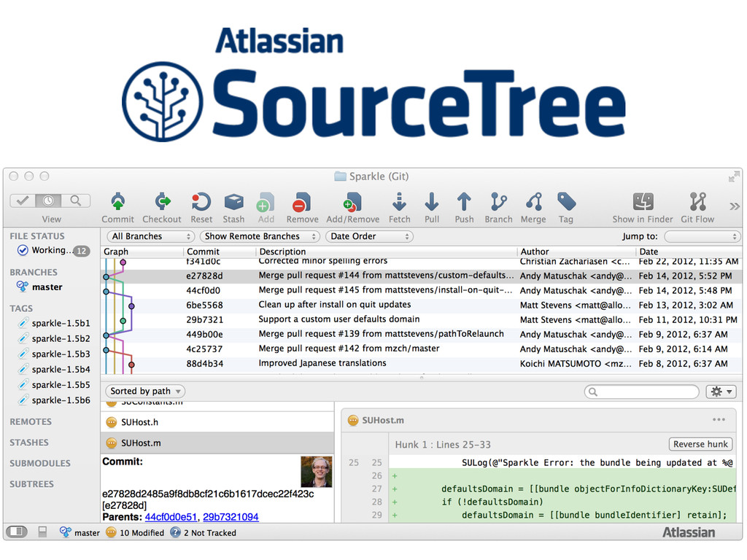The width and height of the screenshot is (747, 560).
Task: Select commit 44cf0d0 row
Action: pos(421,290)
